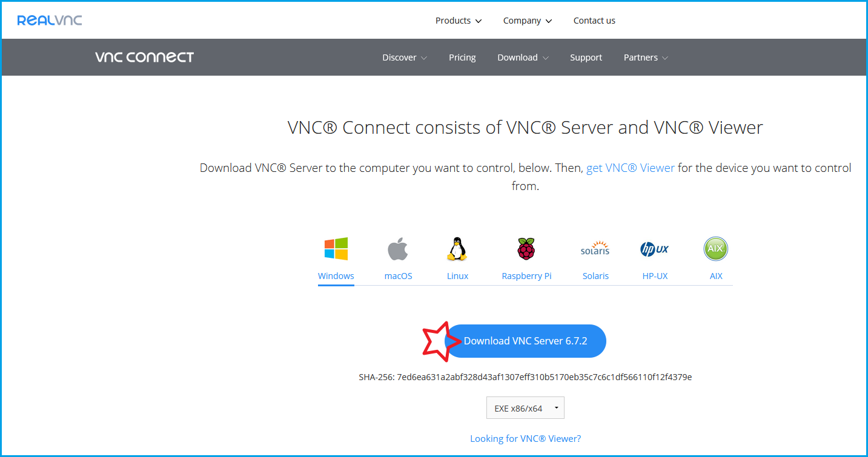This screenshot has width=868, height=457.
Task: Select the Raspberry Pi icon
Action: coord(526,249)
